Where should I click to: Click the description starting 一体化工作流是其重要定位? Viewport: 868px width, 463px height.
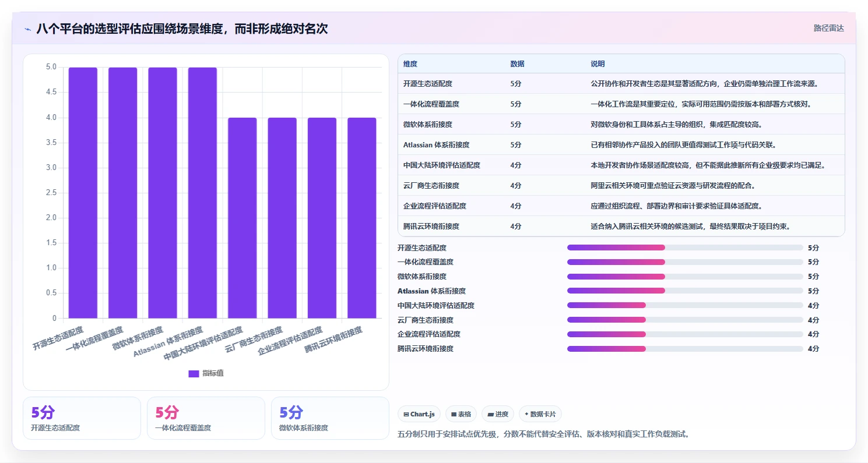pos(701,104)
